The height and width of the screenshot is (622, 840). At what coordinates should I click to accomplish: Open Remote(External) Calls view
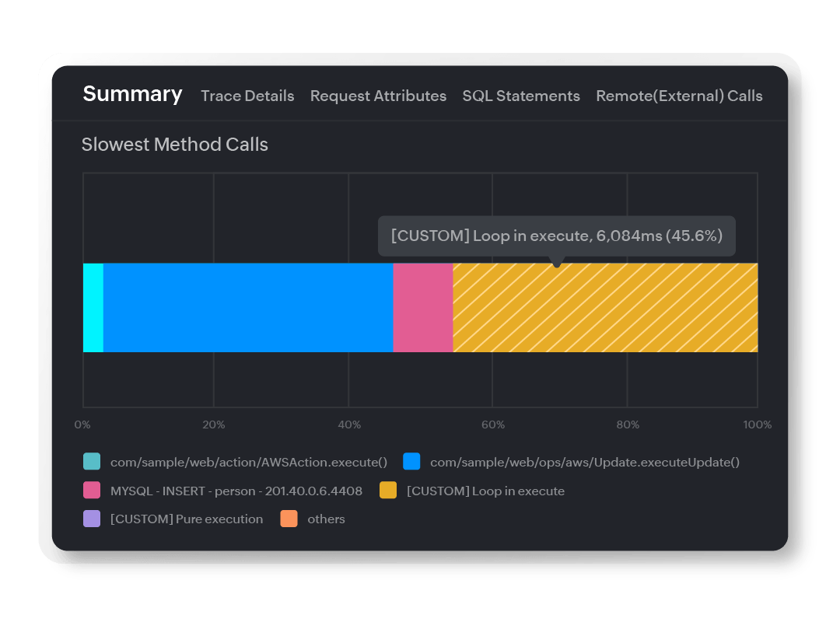(679, 96)
